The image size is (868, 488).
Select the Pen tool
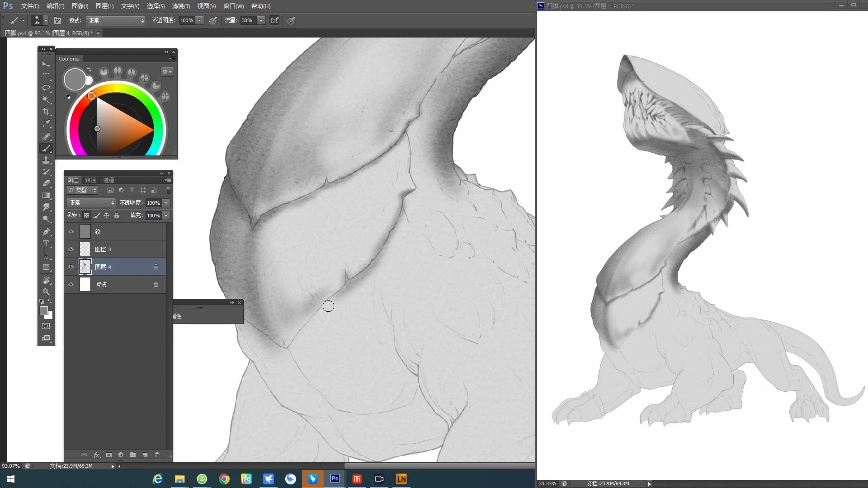click(x=46, y=232)
